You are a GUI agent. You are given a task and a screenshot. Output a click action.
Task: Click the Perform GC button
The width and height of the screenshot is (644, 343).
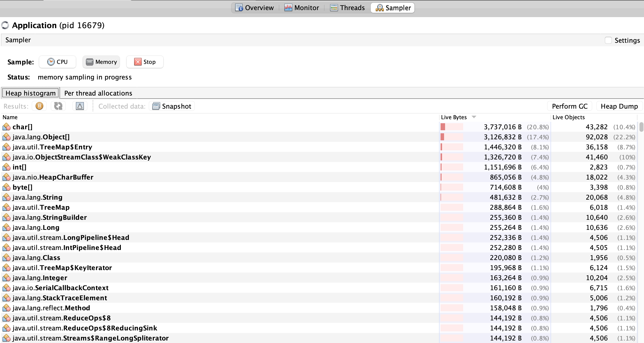click(x=570, y=106)
